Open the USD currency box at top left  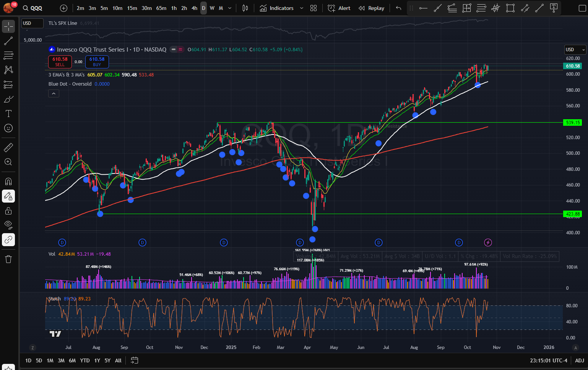tap(32, 23)
